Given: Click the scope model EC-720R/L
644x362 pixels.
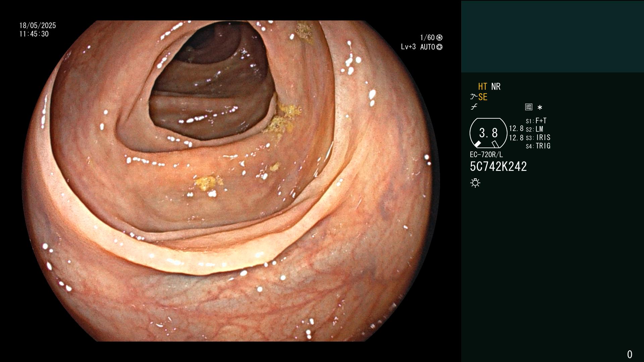Looking at the screenshot, I should tap(486, 155).
